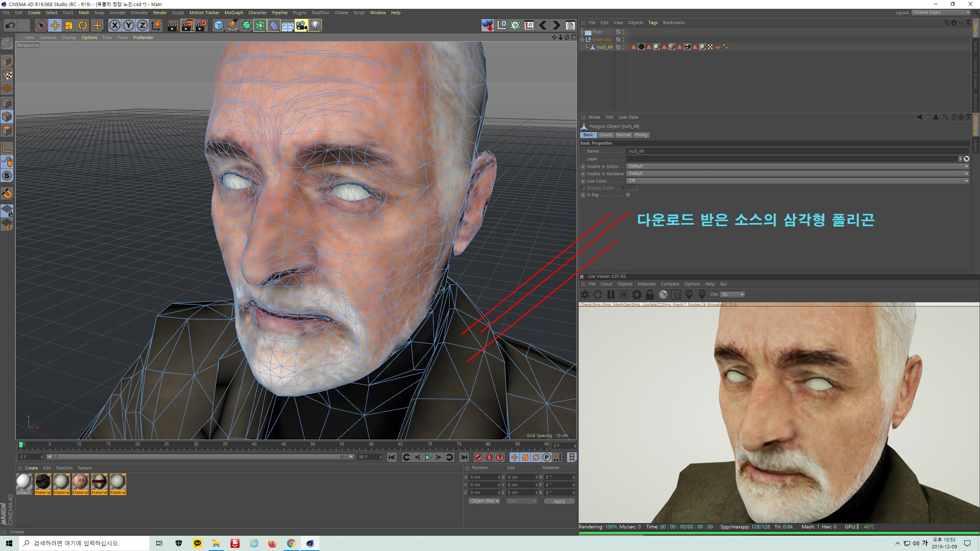980x551 pixels.
Task: Open Octane settings gear icon
Action: 637,294
